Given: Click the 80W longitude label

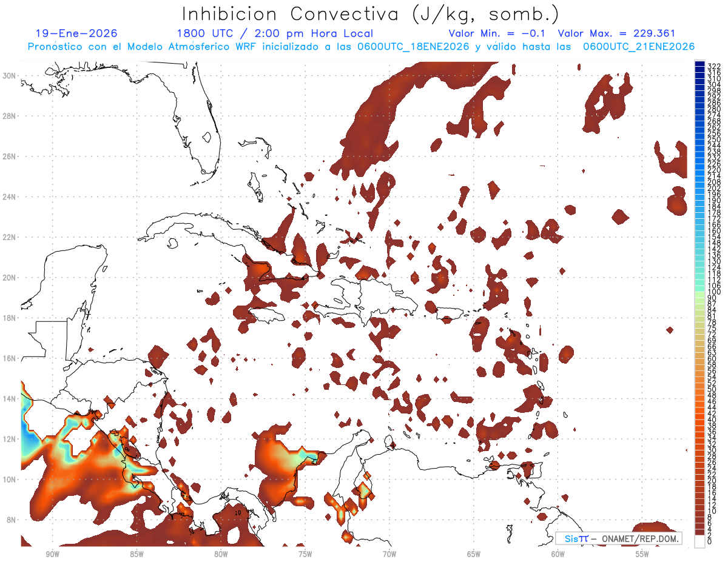Looking at the screenshot, I should click(x=221, y=554).
